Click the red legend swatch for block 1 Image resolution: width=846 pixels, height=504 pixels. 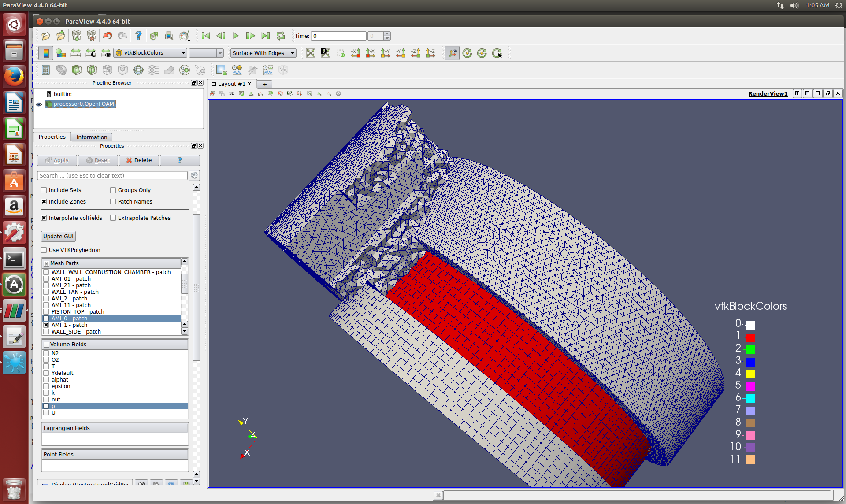coord(750,337)
